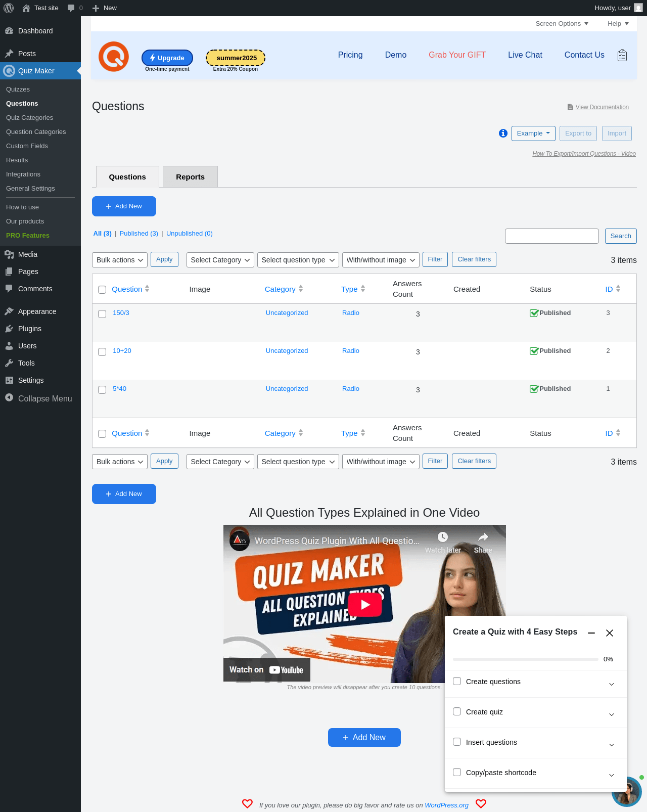The height and width of the screenshot is (812, 647).
Task: Open top Select Category dropdown
Action: coord(220,260)
